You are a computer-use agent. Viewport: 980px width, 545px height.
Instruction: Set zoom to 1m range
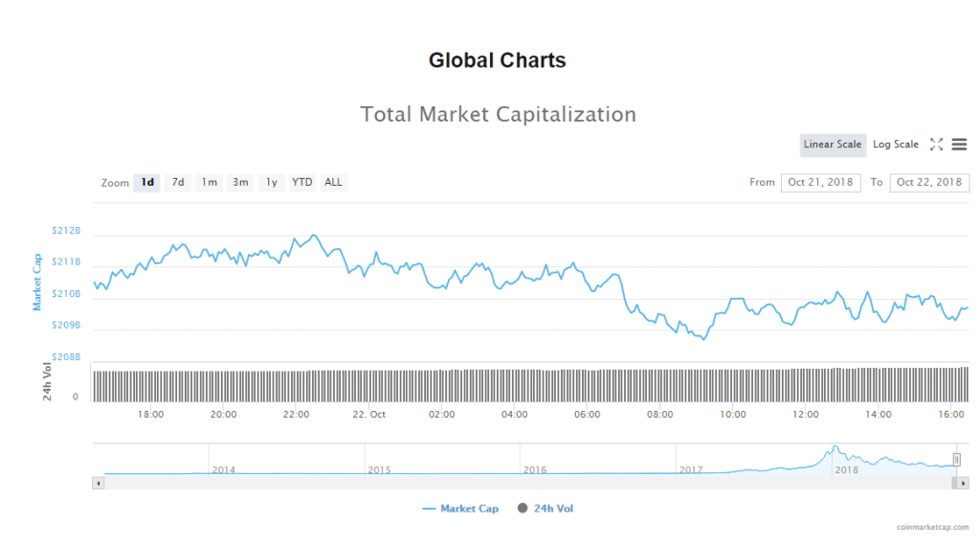click(x=209, y=182)
